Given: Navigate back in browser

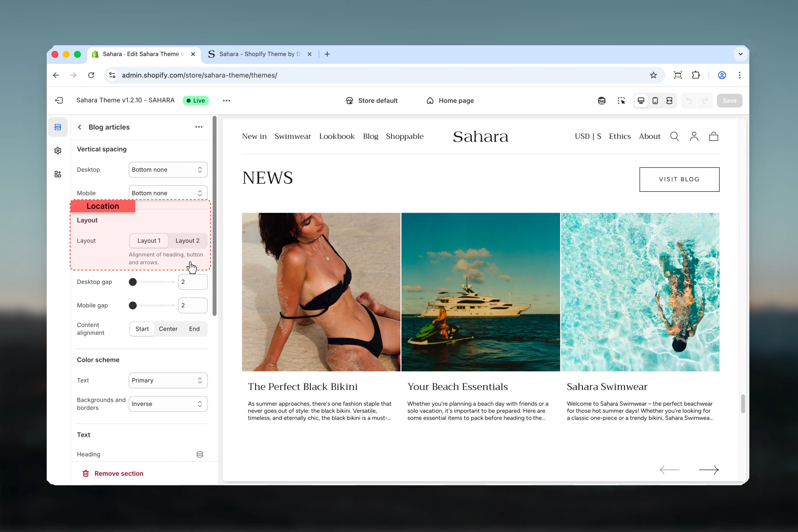Looking at the screenshot, I should pos(56,75).
